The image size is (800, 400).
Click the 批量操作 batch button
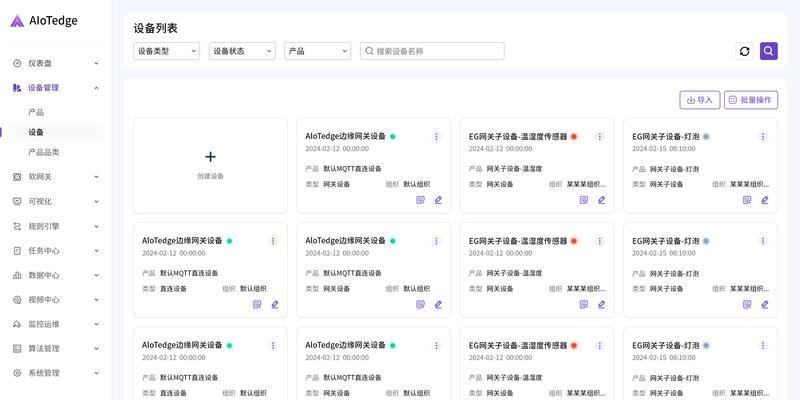(751, 100)
